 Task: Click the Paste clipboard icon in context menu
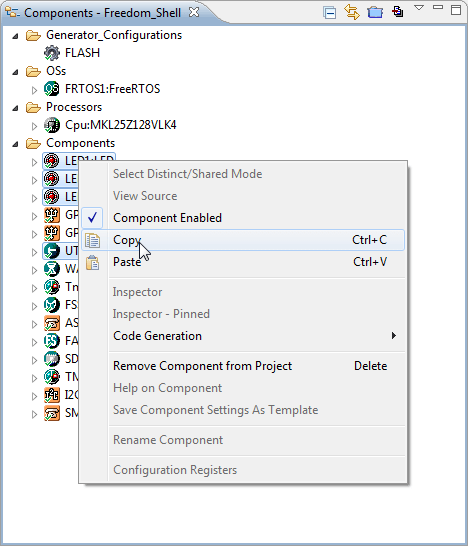click(x=93, y=263)
